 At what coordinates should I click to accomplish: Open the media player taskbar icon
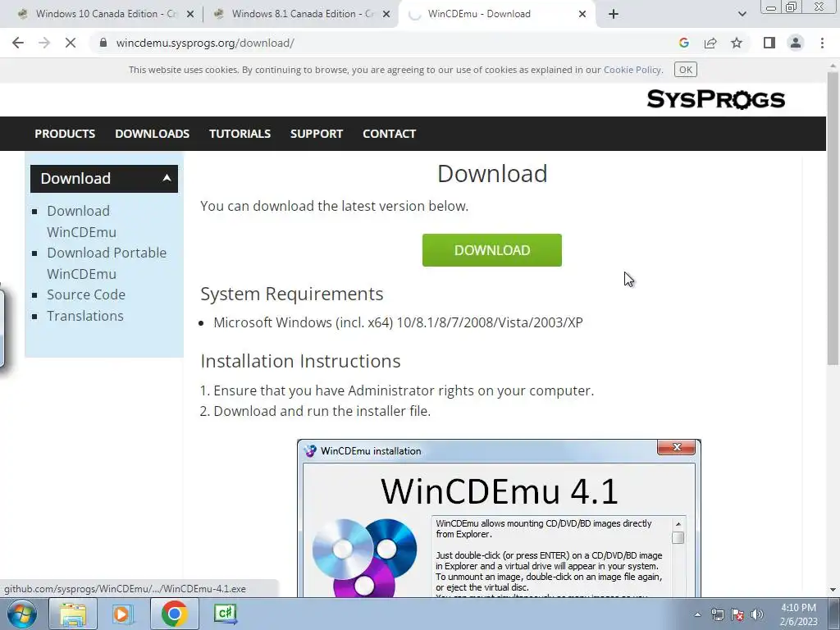click(123, 614)
